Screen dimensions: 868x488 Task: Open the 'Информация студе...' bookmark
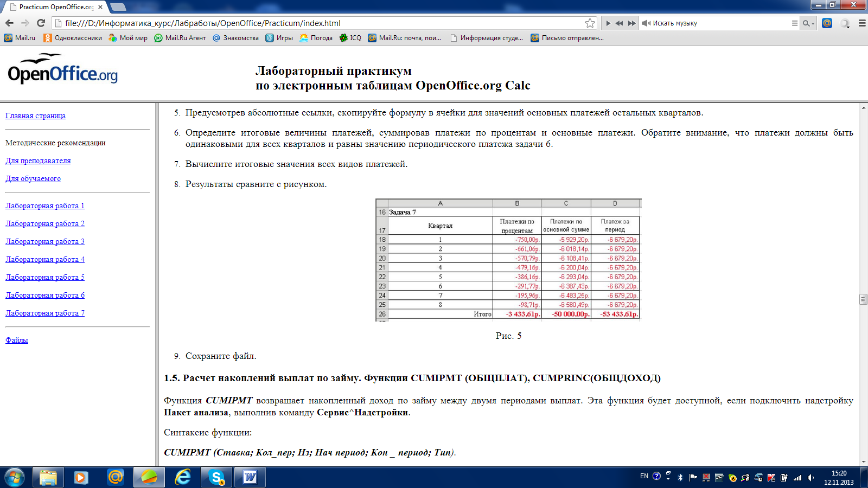[x=487, y=37]
